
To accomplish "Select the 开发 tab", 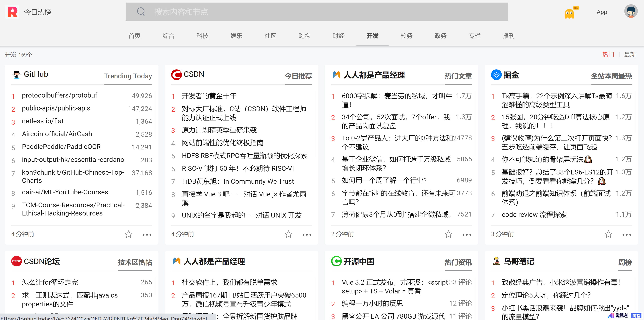I will click(x=372, y=36).
